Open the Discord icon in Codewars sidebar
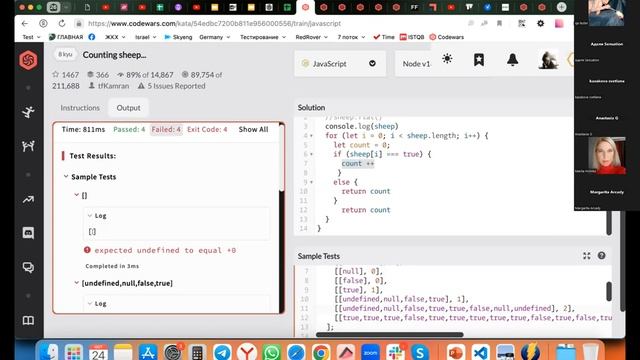 (28, 233)
